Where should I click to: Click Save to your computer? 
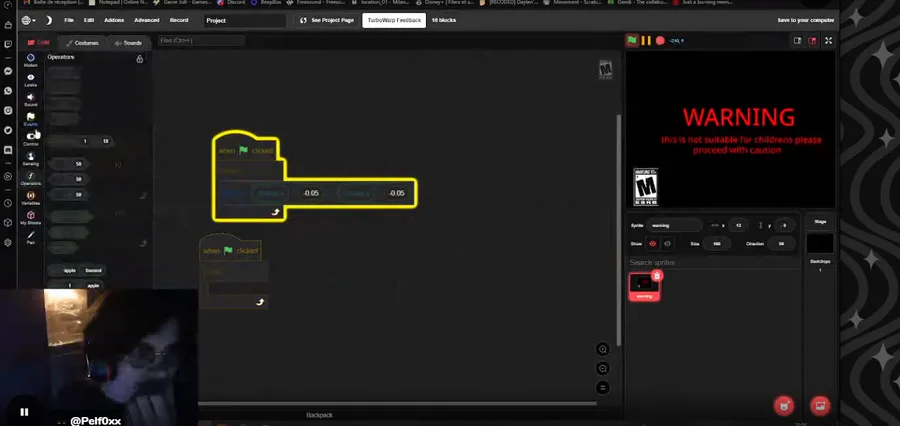click(806, 20)
